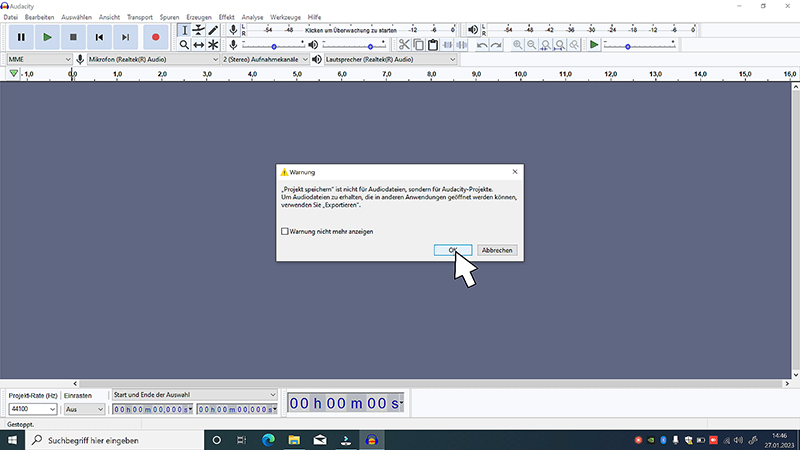Open the Bearbeiten menu
Image resolution: width=800 pixels, height=450 pixels.
tap(39, 17)
